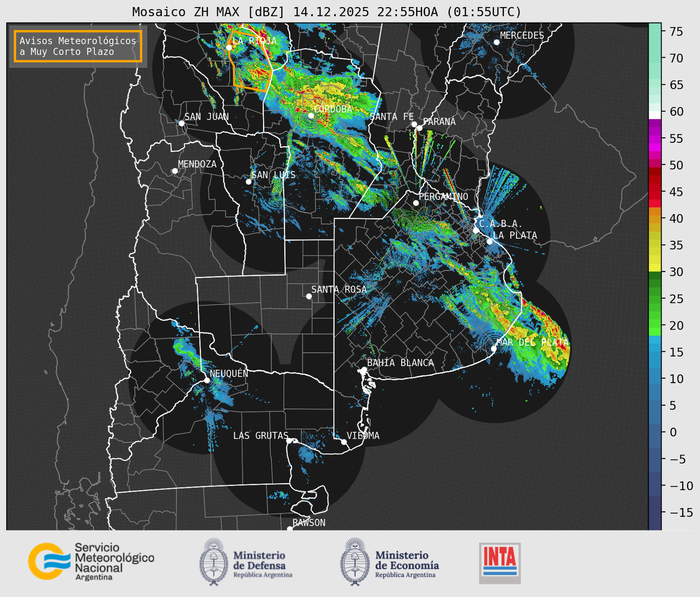Click the LA PLATA city marker

tap(490, 242)
